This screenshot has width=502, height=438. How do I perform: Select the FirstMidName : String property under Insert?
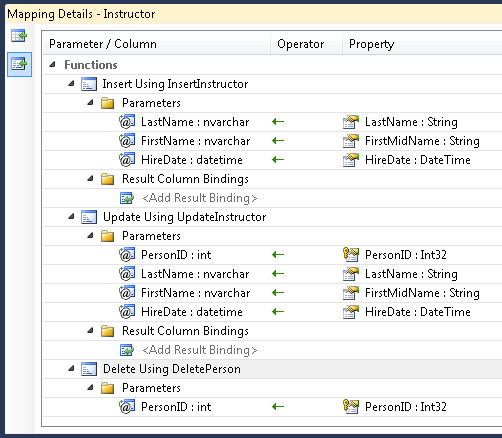click(422, 141)
